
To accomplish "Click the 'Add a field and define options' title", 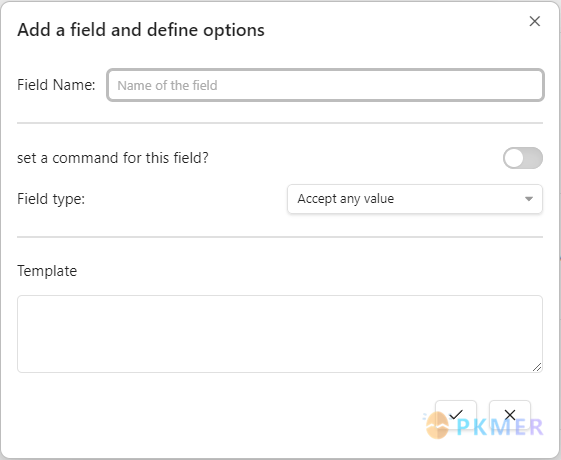I will [141, 30].
